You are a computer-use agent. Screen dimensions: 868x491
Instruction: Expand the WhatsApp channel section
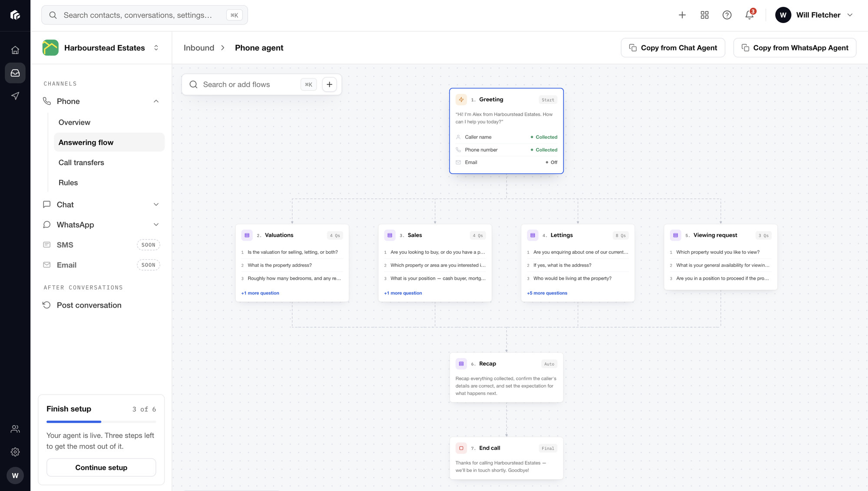pyautogui.click(x=156, y=225)
